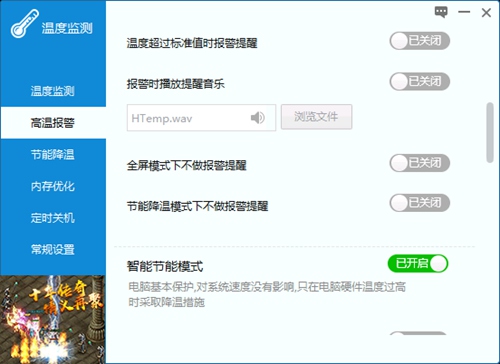This screenshot has width=500, height=364.
Task: Toggle 全屏模式下不做报警提醒 switch
Action: pos(420,163)
